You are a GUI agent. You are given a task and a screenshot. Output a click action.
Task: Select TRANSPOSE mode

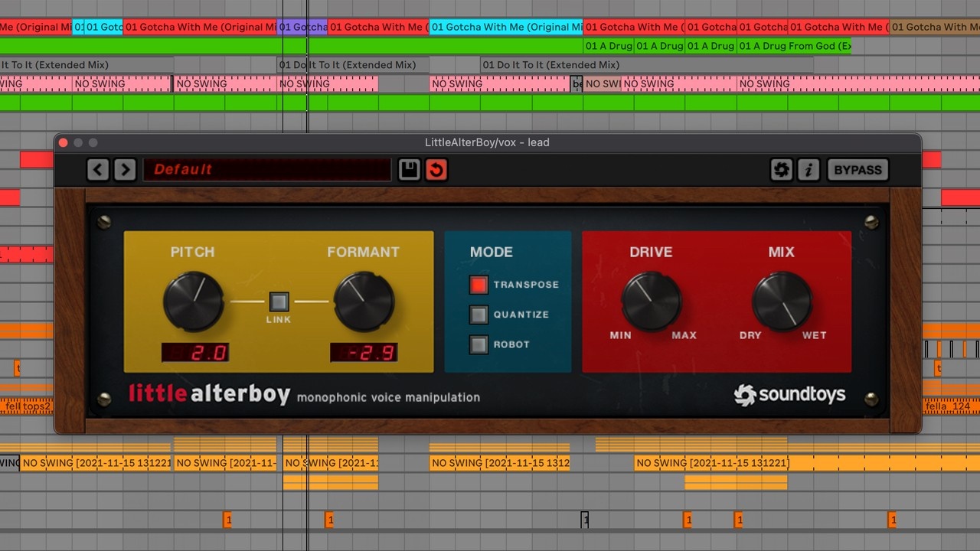(479, 285)
